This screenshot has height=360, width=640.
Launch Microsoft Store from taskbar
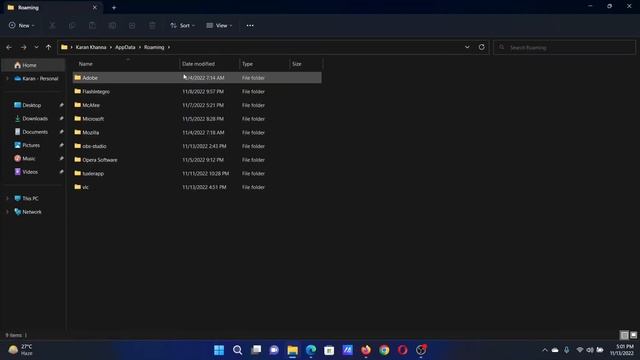(x=329, y=350)
